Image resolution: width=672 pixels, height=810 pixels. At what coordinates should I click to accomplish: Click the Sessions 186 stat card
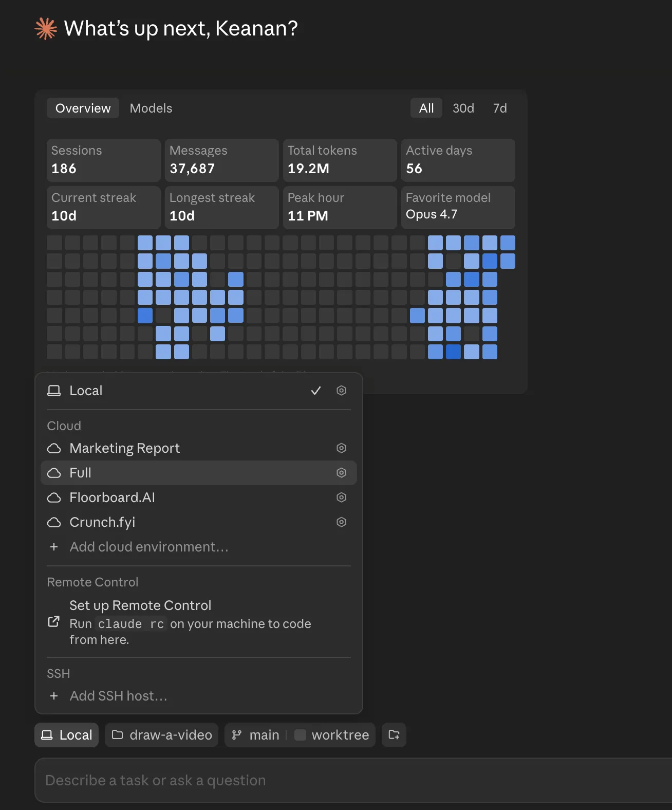[104, 160]
